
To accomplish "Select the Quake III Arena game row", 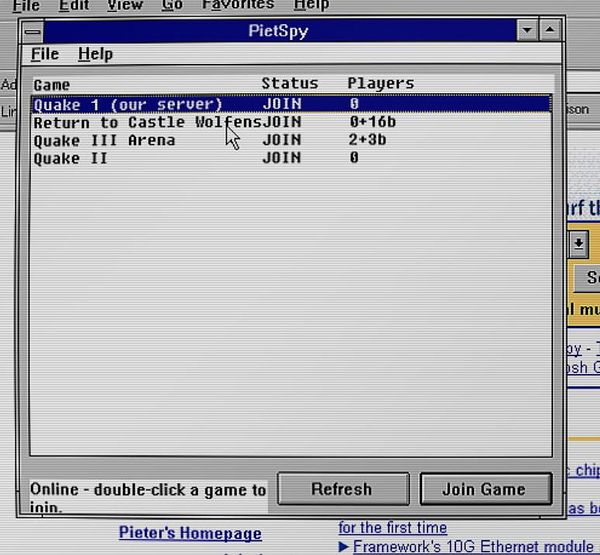I will click(291, 140).
